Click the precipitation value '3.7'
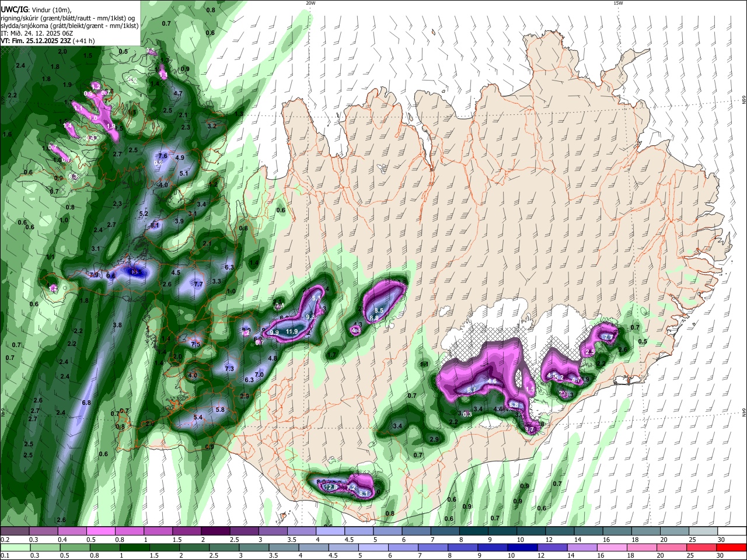The image size is (747, 560). click(x=530, y=429)
